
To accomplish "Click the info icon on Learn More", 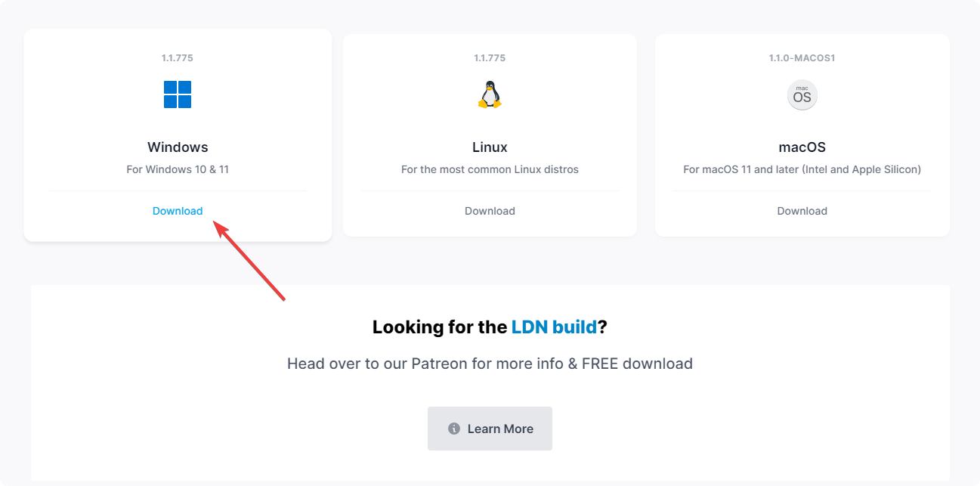I will coord(454,429).
